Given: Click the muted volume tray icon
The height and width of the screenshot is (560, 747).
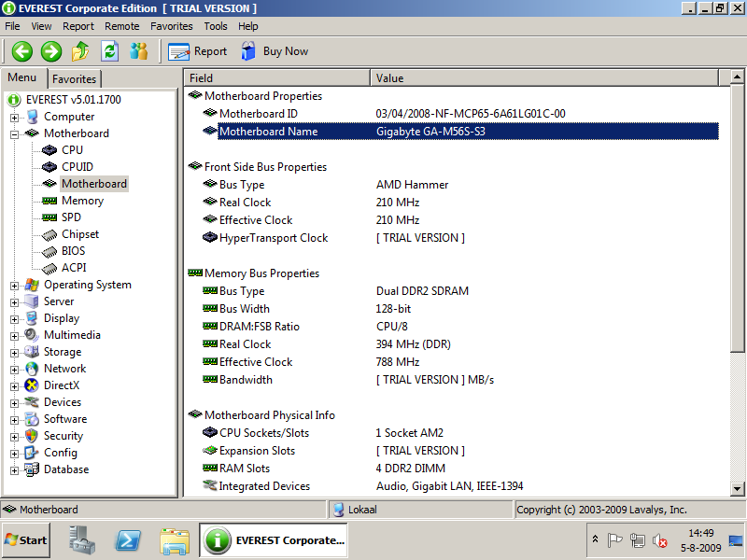Looking at the screenshot, I should (660, 540).
